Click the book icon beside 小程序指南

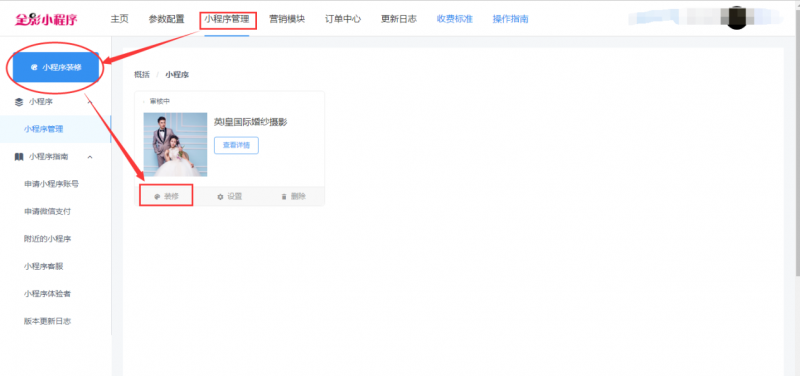[x=19, y=157]
